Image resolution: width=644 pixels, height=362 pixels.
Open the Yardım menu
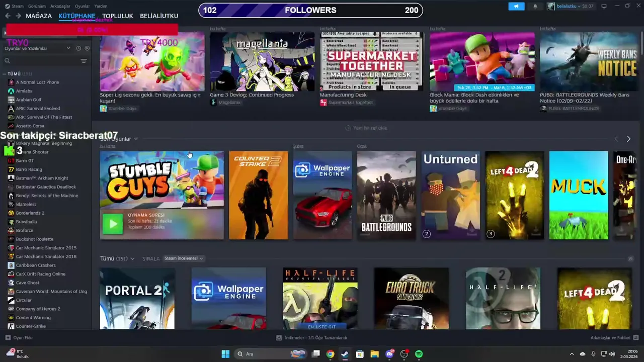coord(101,6)
